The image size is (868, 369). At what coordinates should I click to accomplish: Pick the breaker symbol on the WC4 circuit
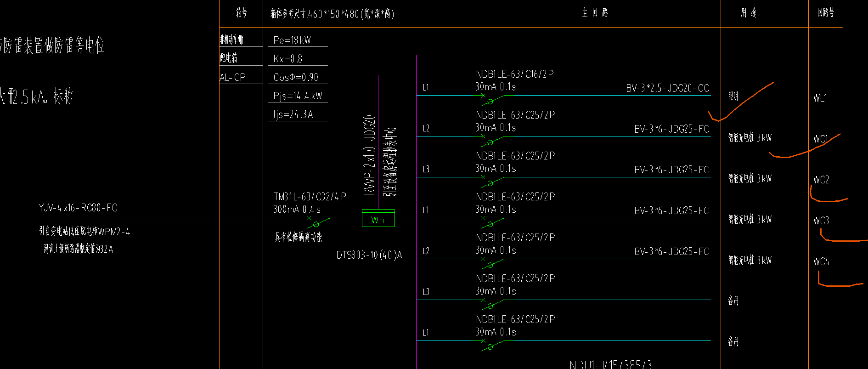(492, 263)
